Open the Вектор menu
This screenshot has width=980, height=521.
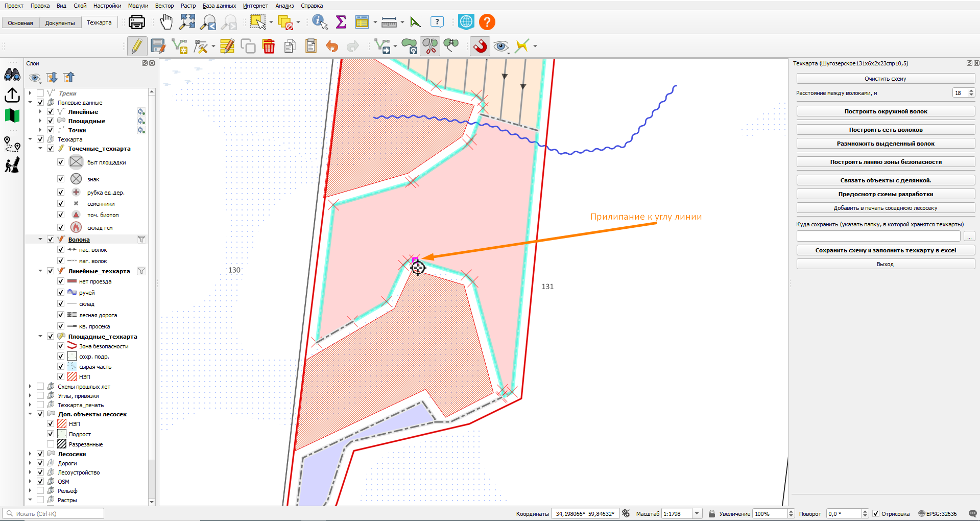[x=164, y=6]
